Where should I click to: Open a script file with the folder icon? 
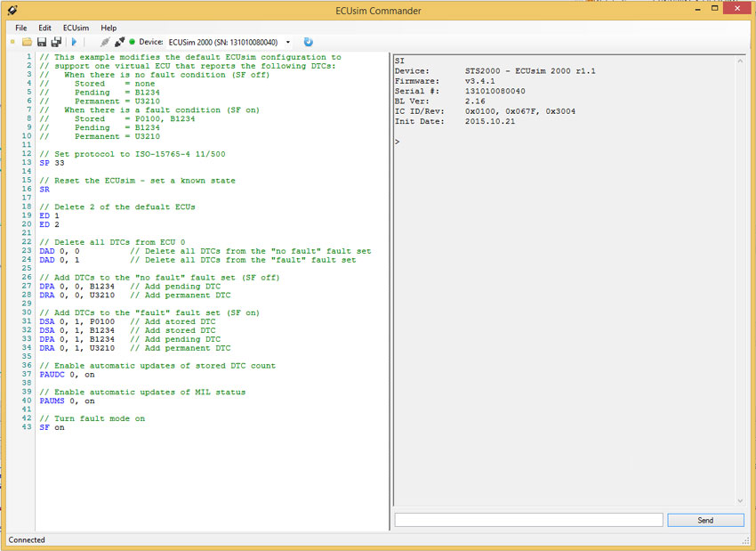pyautogui.click(x=27, y=42)
